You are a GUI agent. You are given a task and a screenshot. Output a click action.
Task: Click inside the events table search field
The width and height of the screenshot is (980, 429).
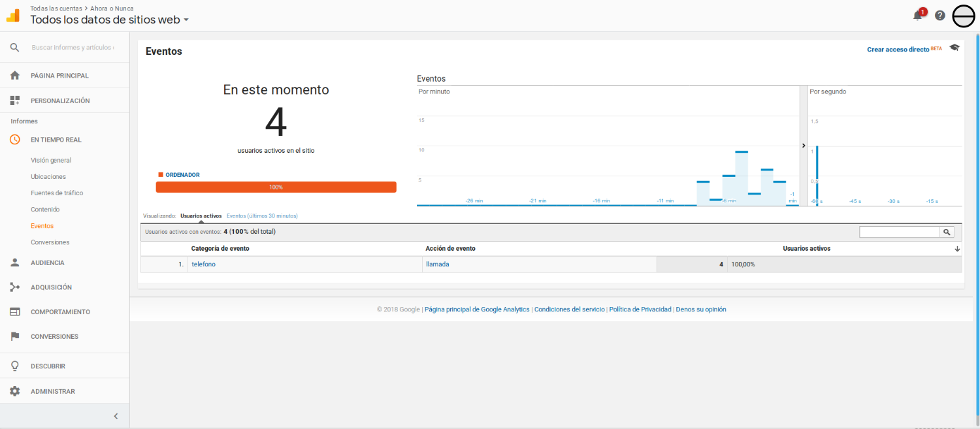pyautogui.click(x=900, y=231)
